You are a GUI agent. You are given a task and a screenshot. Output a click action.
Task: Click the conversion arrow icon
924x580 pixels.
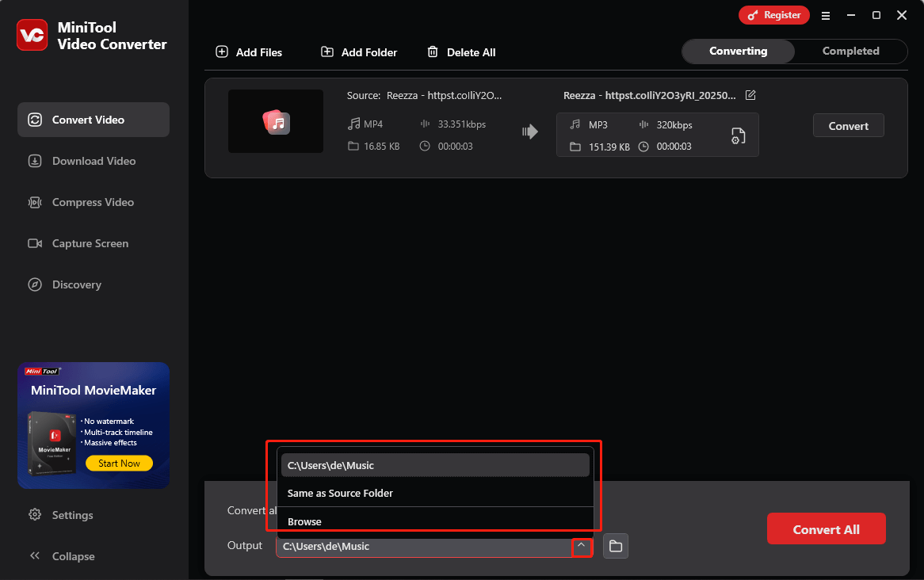coord(530,132)
